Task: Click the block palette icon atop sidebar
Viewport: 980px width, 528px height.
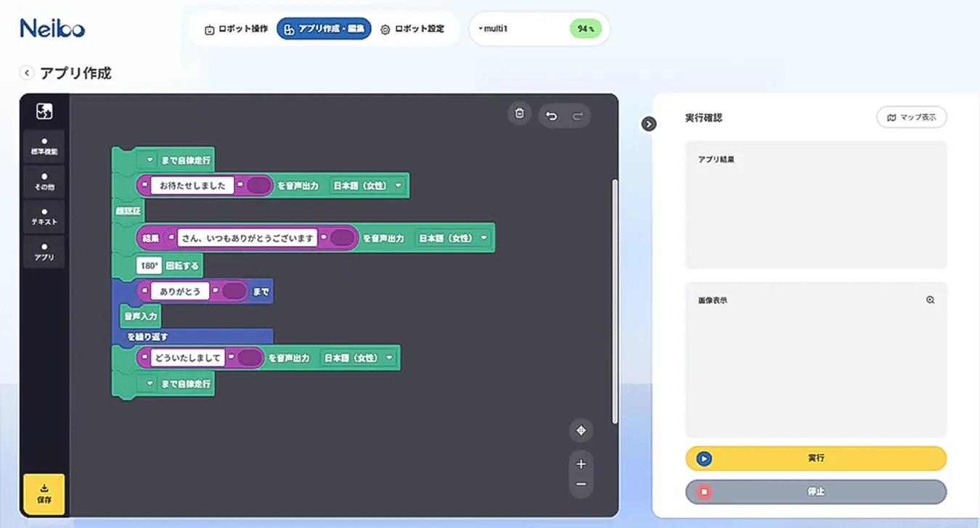Action: click(x=44, y=111)
